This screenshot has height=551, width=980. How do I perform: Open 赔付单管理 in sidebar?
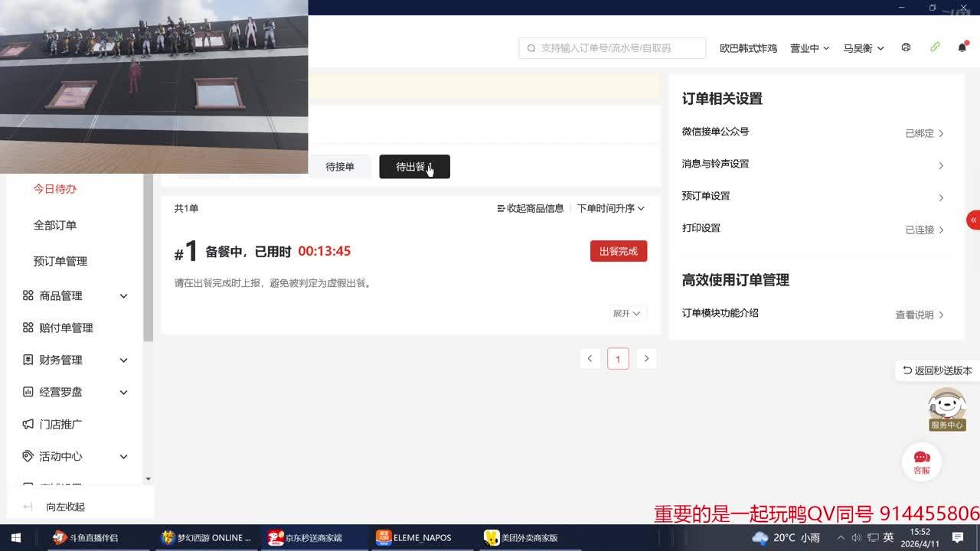tap(66, 328)
